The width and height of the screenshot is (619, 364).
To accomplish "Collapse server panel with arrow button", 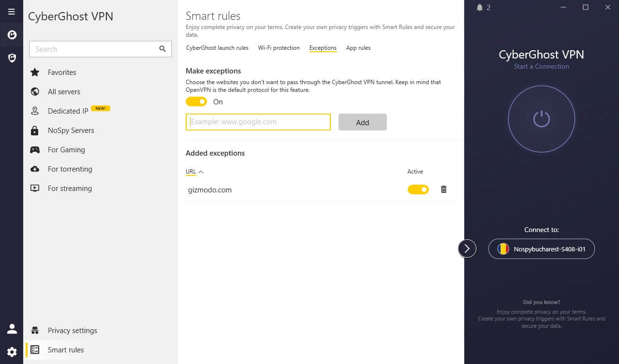I will point(467,248).
